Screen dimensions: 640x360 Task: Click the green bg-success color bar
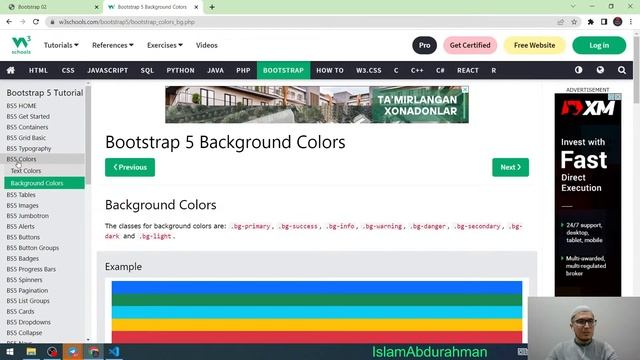pos(317,300)
